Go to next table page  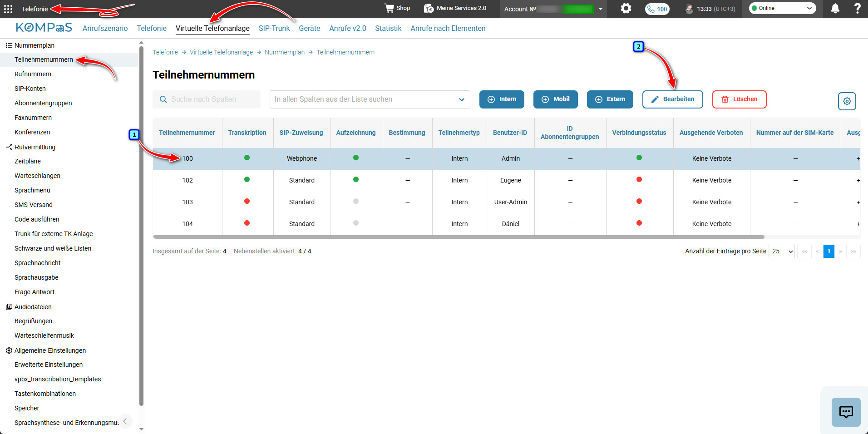click(x=840, y=252)
